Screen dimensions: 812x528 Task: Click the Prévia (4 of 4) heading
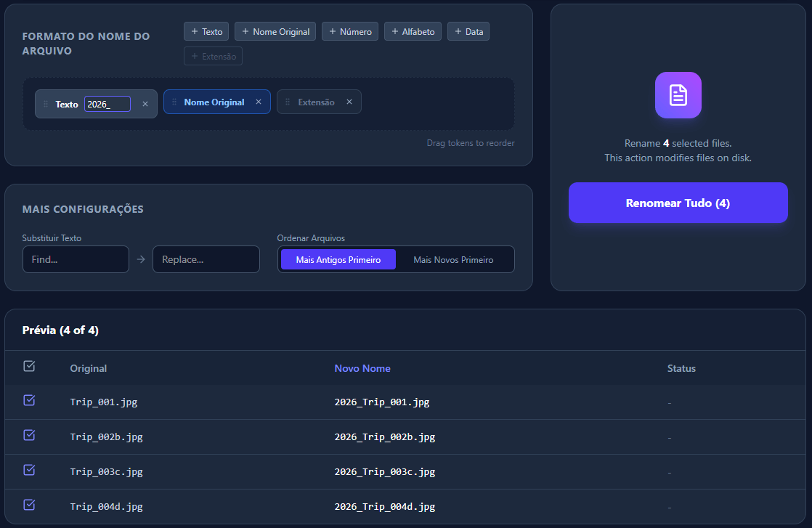coord(60,330)
